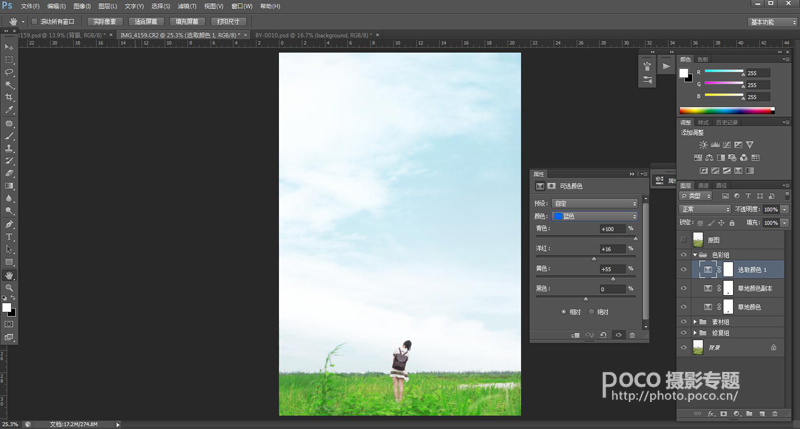Show the hidden 原图 layer

pos(684,240)
